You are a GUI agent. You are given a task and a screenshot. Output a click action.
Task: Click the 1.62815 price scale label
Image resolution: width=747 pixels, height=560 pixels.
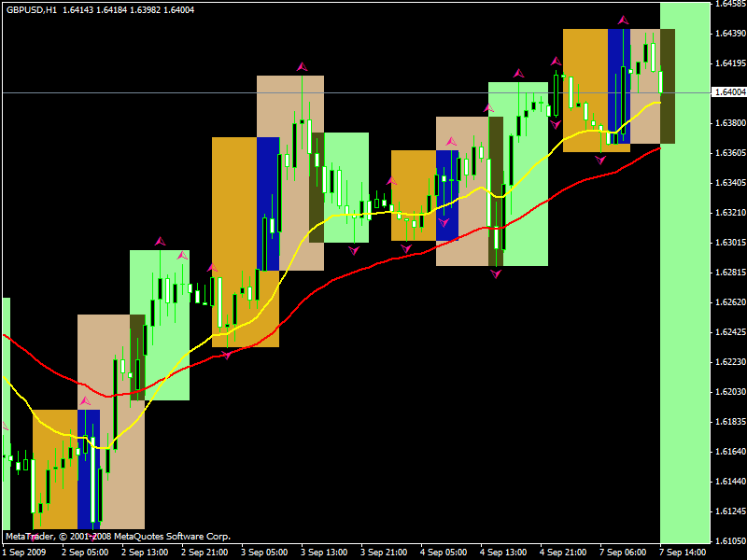point(730,273)
